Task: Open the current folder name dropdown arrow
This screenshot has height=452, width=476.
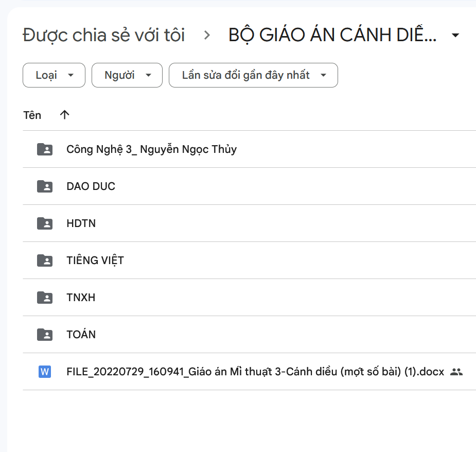Action: tap(455, 36)
